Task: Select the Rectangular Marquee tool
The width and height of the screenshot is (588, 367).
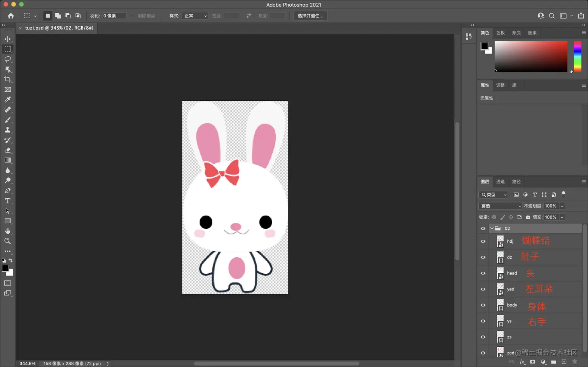Action: (x=8, y=49)
